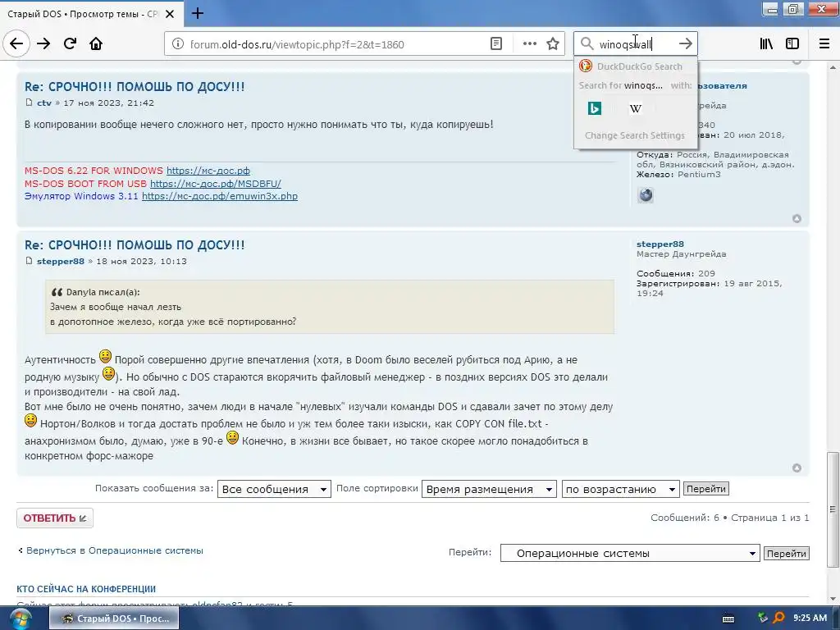Open a new browser tab
Viewport: 840px width, 630px height.
pos(197,13)
